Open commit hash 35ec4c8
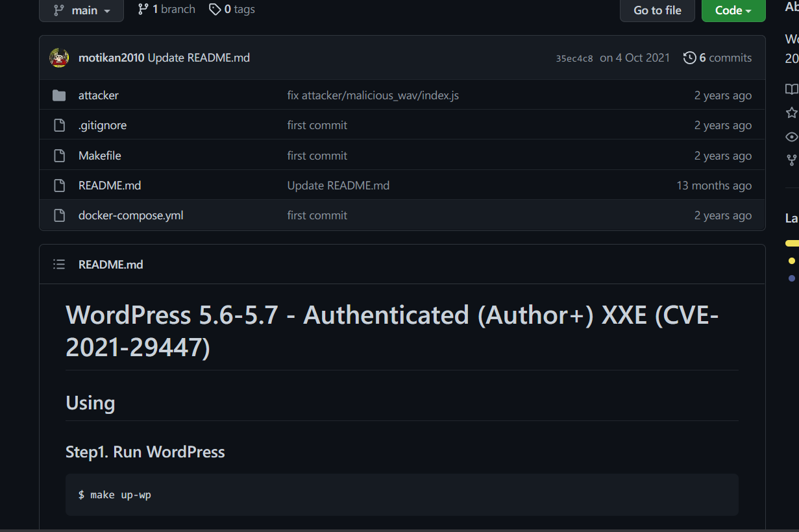This screenshot has width=799, height=532. 574,58
